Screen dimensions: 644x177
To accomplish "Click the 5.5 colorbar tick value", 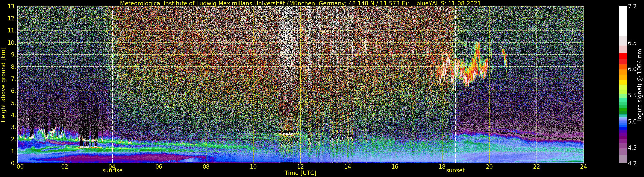I will click(632, 95).
